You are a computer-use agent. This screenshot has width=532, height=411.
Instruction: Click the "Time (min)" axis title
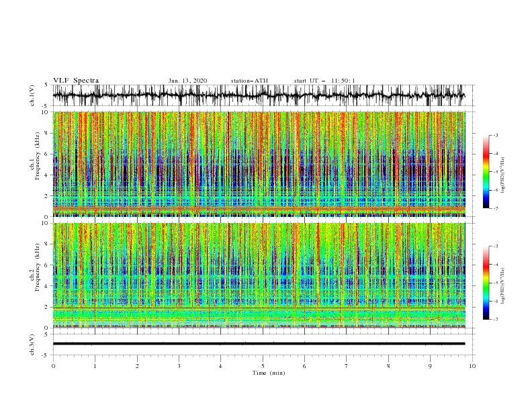[269, 373]
